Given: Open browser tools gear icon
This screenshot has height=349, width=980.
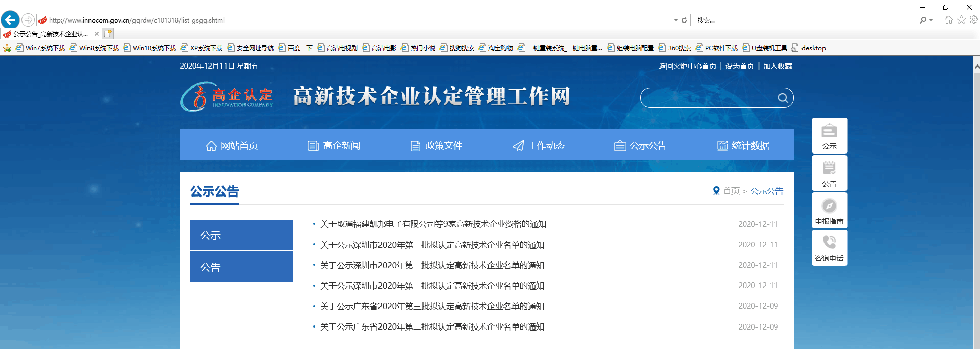Looking at the screenshot, I should pos(974,19).
